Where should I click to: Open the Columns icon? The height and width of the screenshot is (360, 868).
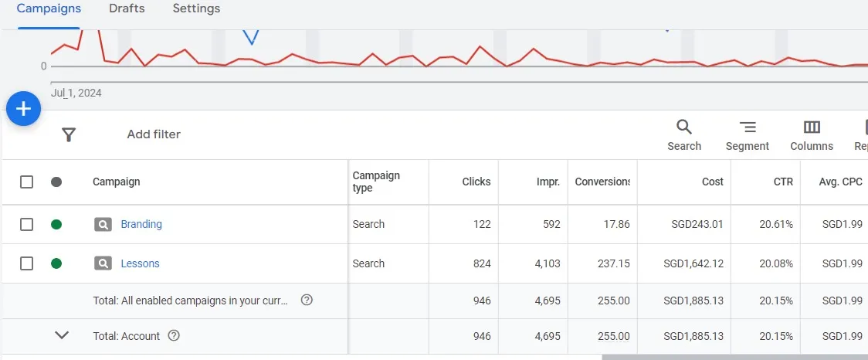click(x=811, y=127)
